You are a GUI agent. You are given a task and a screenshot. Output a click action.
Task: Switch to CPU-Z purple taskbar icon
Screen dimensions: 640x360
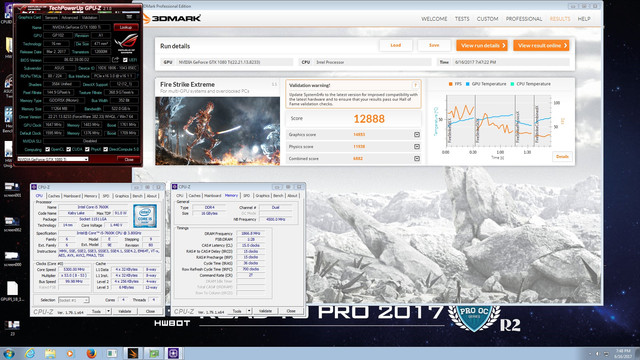tap(173, 353)
